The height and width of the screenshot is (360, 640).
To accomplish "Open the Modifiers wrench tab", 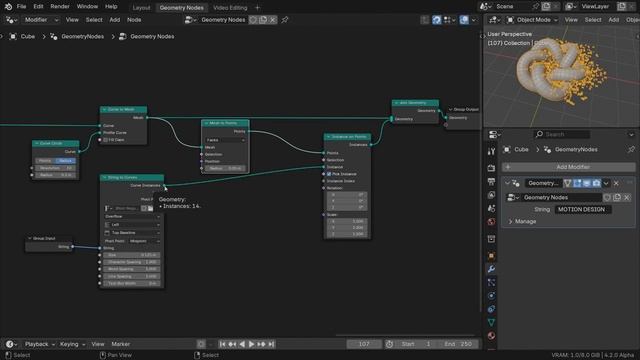I will (491, 269).
